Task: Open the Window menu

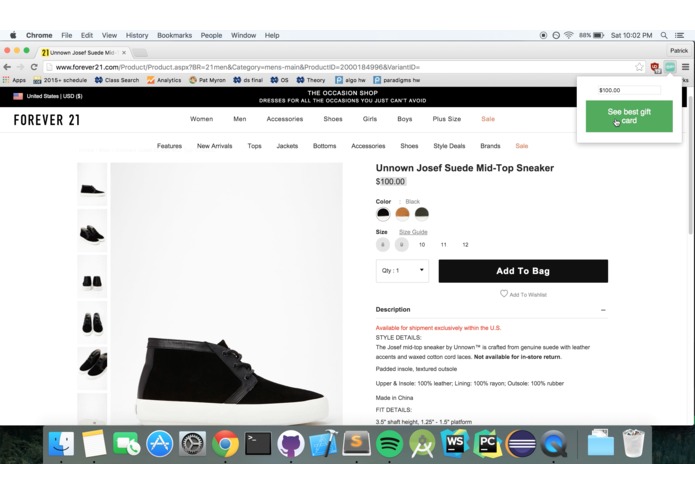Action: pyautogui.click(x=243, y=35)
